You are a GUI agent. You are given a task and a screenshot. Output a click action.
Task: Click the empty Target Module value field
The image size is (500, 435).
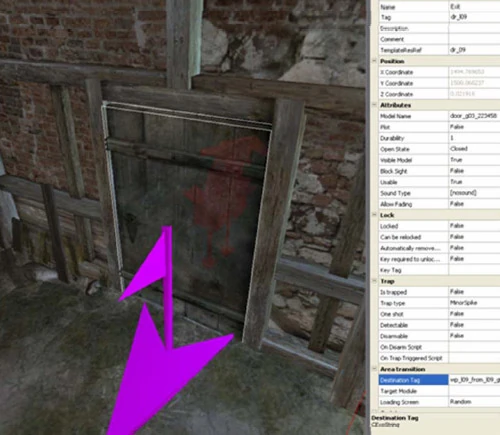click(474, 391)
